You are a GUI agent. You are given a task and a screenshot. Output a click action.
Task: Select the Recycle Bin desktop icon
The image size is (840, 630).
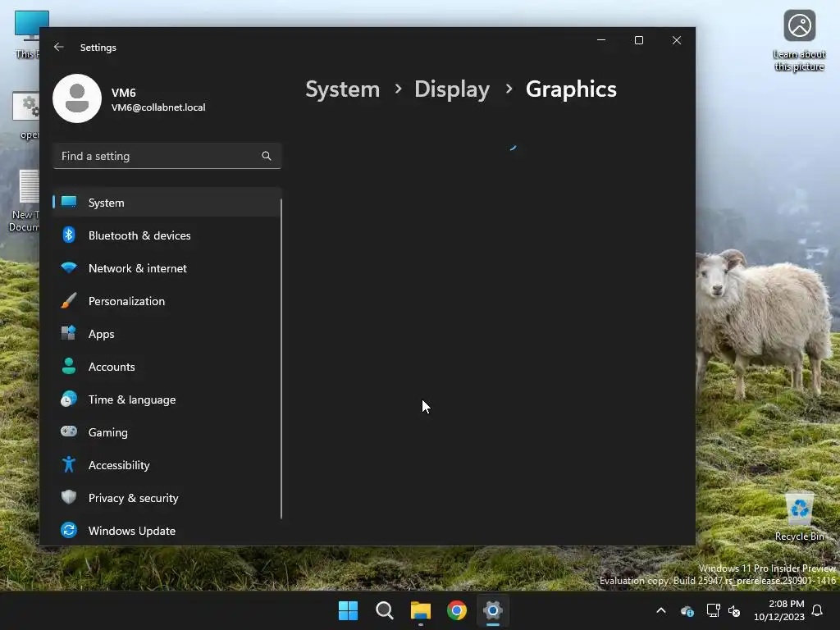pyautogui.click(x=799, y=518)
